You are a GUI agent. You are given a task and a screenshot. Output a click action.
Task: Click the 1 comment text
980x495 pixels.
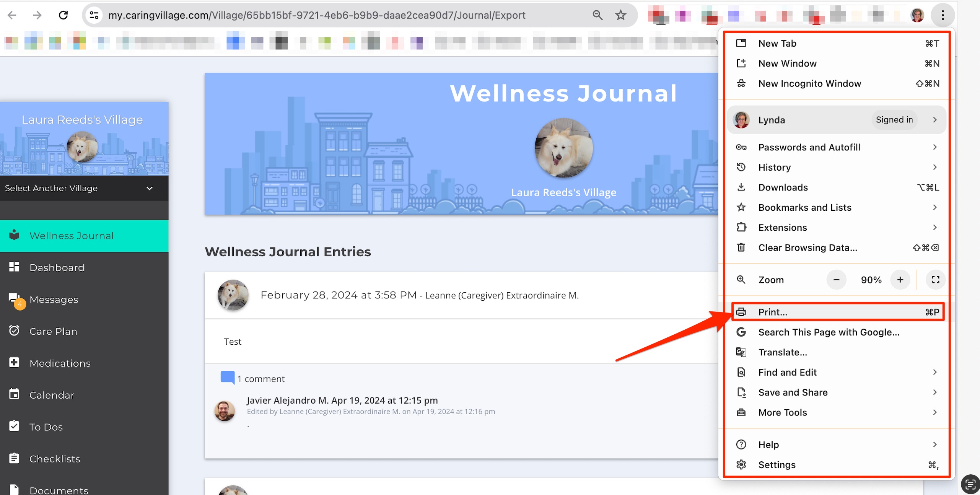tap(261, 379)
